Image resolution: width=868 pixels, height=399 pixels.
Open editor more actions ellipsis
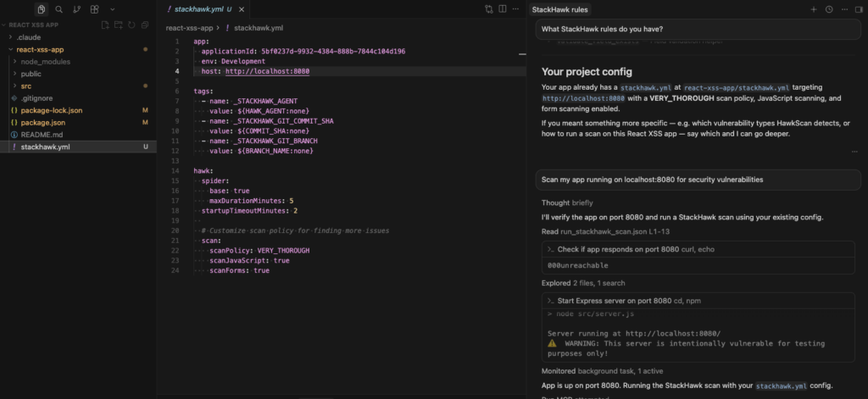tap(516, 9)
